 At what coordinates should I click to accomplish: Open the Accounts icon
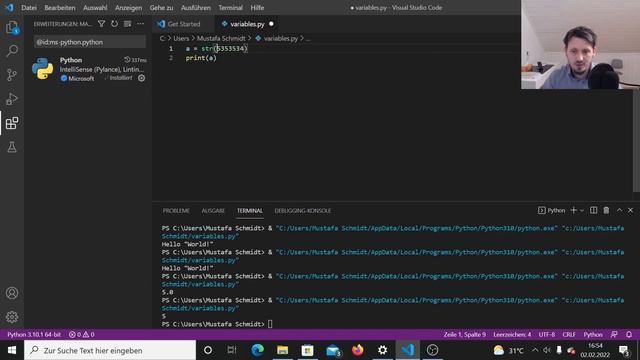click(x=12, y=293)
